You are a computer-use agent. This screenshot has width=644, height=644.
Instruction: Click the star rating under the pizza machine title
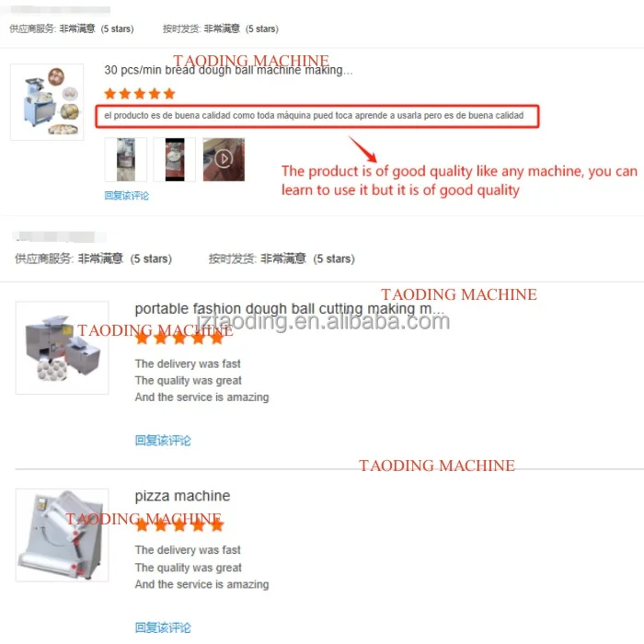[179, 524]
